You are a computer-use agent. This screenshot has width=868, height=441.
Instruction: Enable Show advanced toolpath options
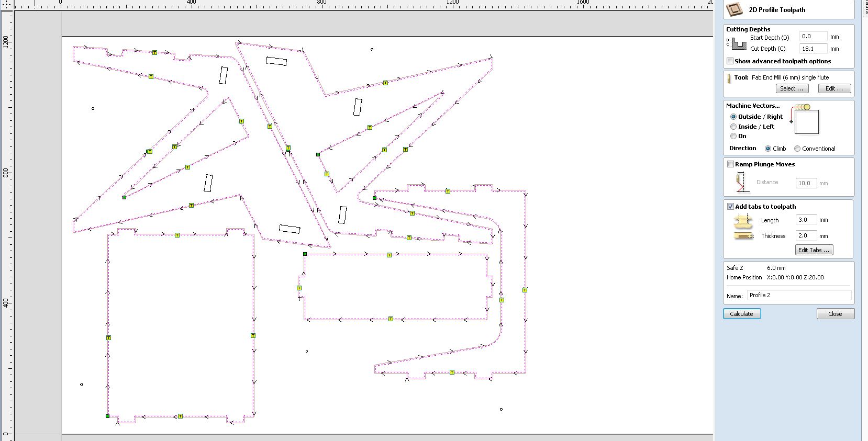click(x=730, y=61)
